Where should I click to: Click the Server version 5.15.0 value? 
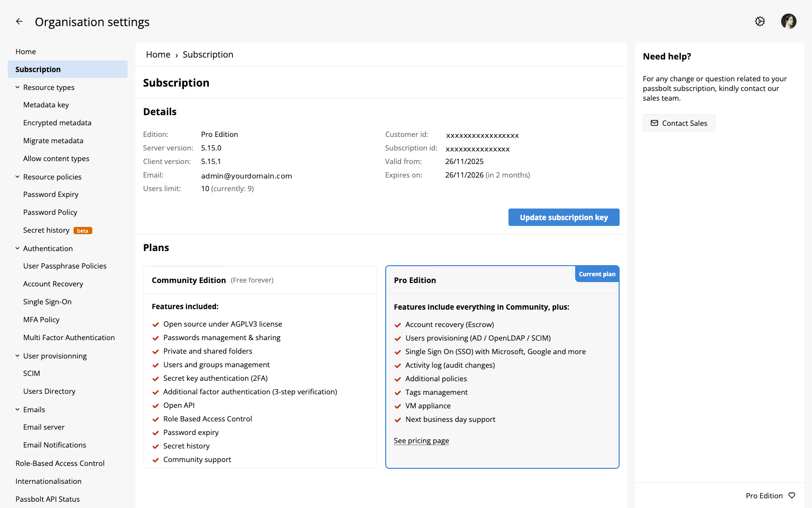tap(211, 148)
